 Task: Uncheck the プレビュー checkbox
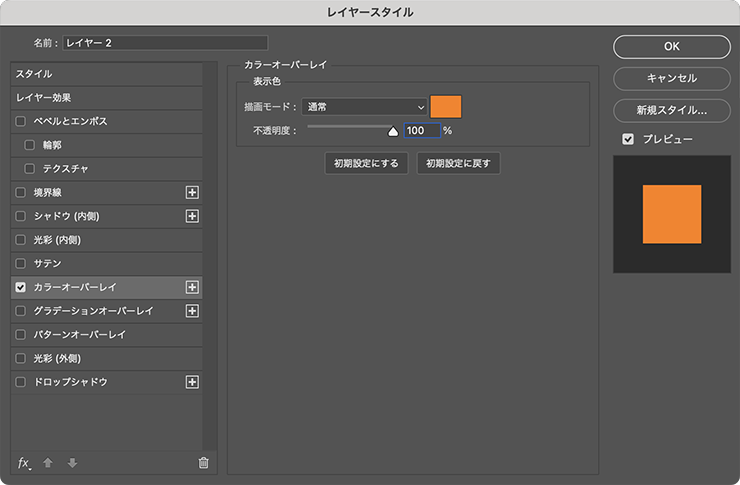(627, 139)
